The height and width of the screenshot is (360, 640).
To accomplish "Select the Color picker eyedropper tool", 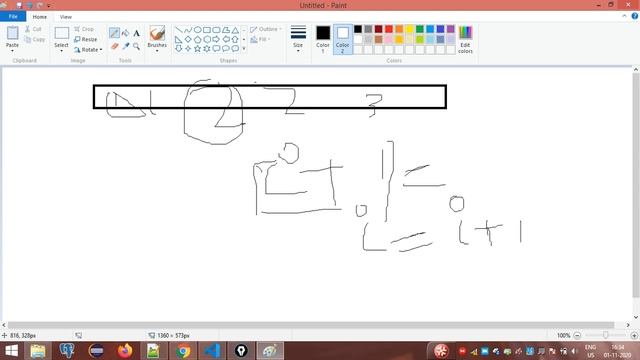I will (126, 46).
